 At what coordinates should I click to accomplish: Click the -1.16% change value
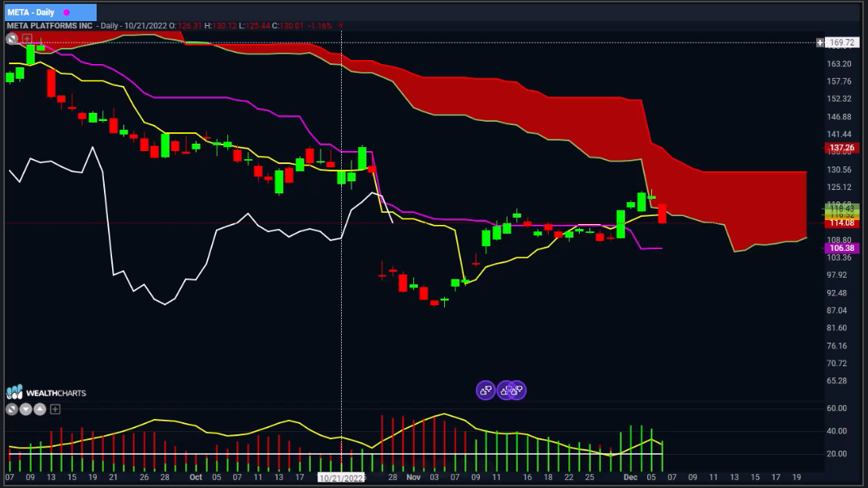tap(320, 26)
